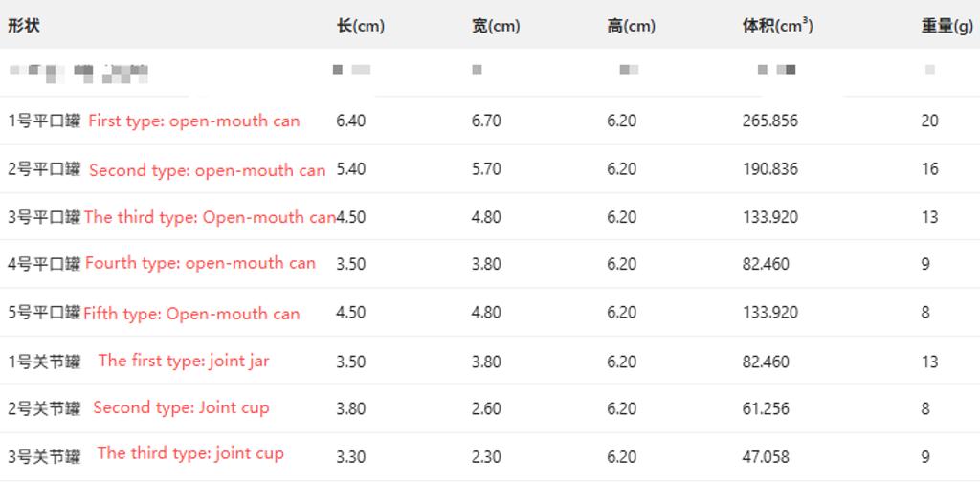Select the 3号平口罐 row label
Screen dimensions: 980x482
pos(44,217)
